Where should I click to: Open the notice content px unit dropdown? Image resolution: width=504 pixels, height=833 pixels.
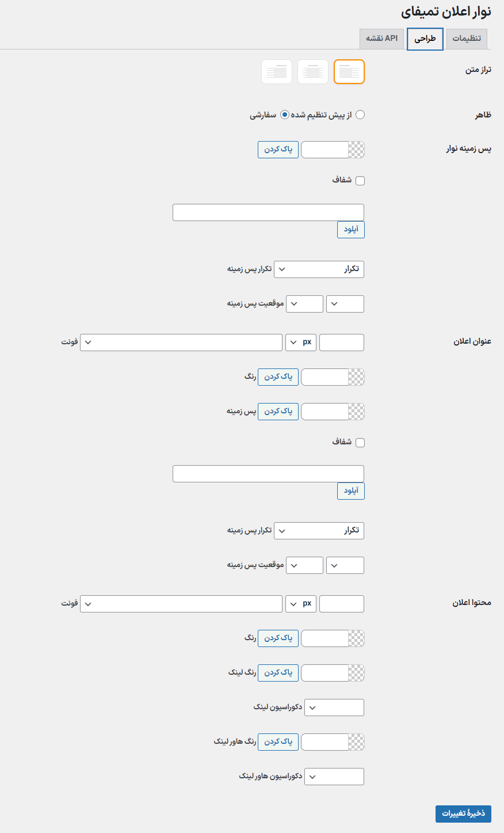pyautogui.click(x=300, y=604)
